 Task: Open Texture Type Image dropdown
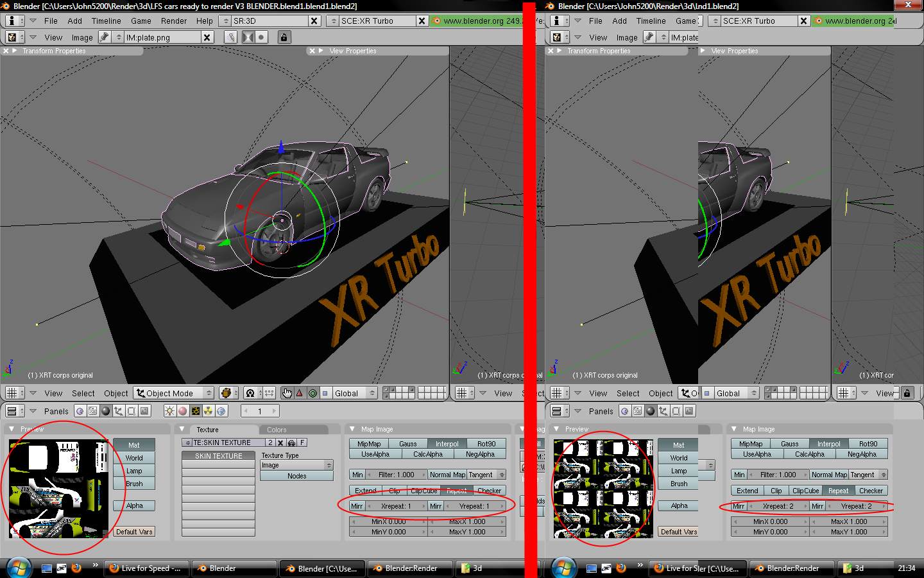point(296,465)
